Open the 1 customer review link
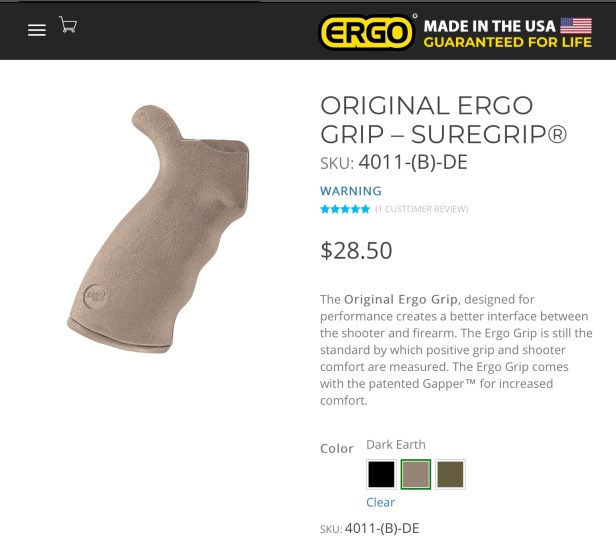Viewport: 616px width, 541px height. coord(422,209)
